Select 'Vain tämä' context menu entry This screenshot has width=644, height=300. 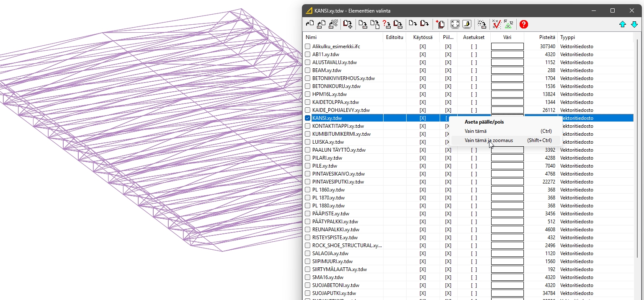pos(475,131)
